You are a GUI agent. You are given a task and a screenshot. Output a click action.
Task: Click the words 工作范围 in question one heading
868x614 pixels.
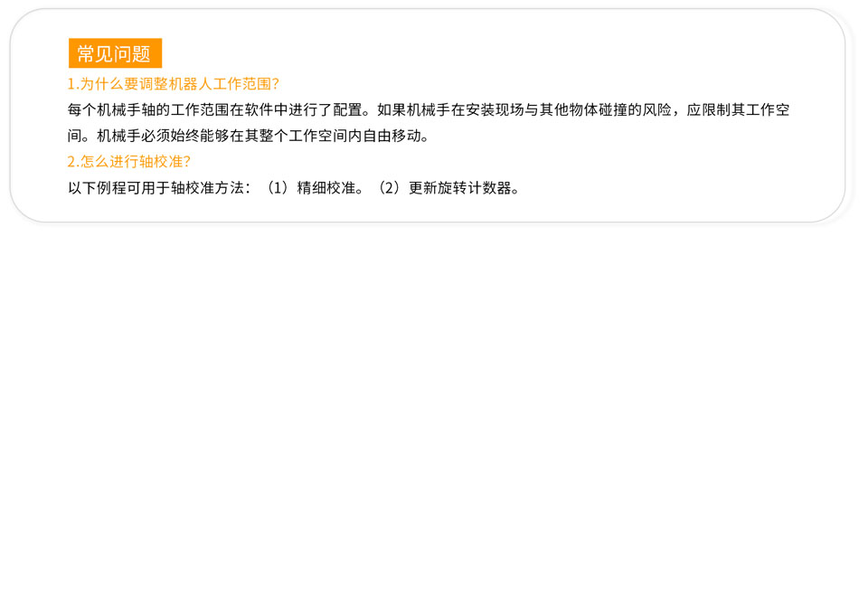click(x=242, y=83)
